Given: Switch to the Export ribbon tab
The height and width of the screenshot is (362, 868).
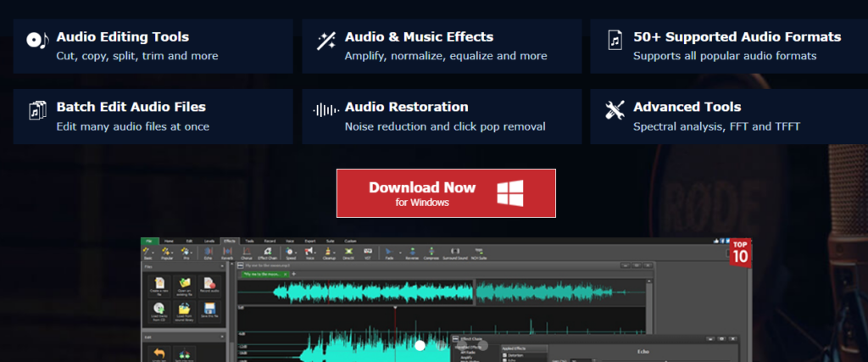Looking at the screenshot, I should click(310, 241).
